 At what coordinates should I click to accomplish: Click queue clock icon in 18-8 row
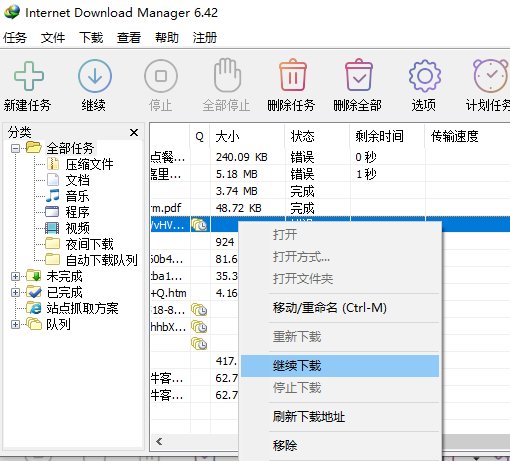pyautogui.click(x=199, y=310)
